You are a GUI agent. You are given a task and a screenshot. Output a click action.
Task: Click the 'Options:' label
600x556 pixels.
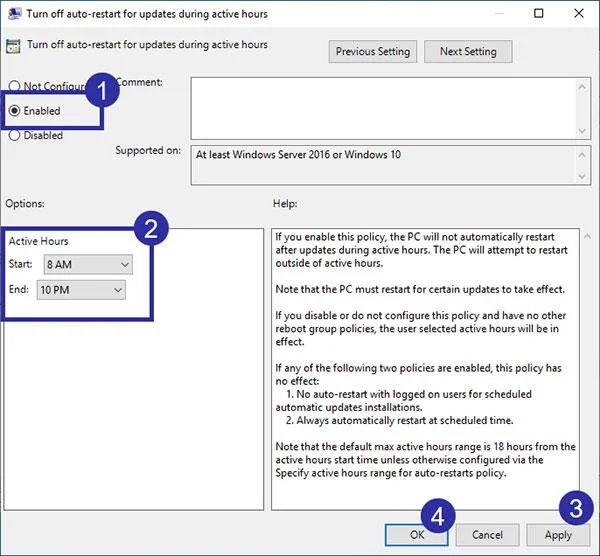[x=25, y=204]
